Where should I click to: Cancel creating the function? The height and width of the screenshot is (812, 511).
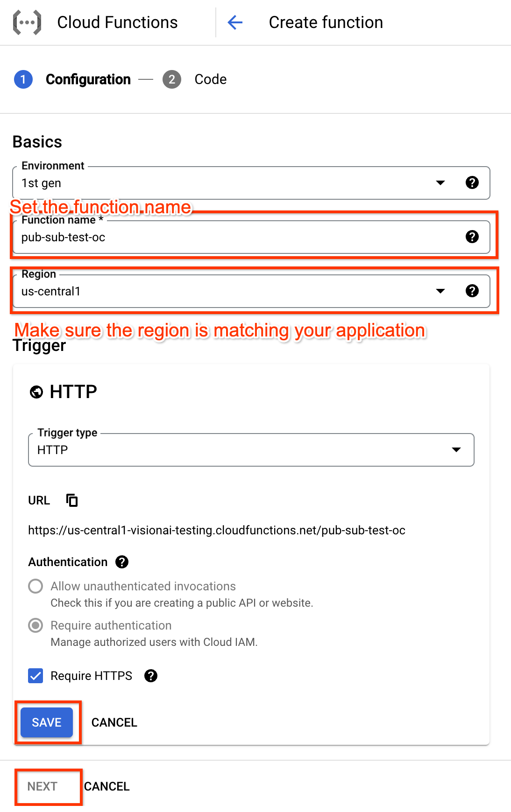pyautogui.click(x=107, y=787)
